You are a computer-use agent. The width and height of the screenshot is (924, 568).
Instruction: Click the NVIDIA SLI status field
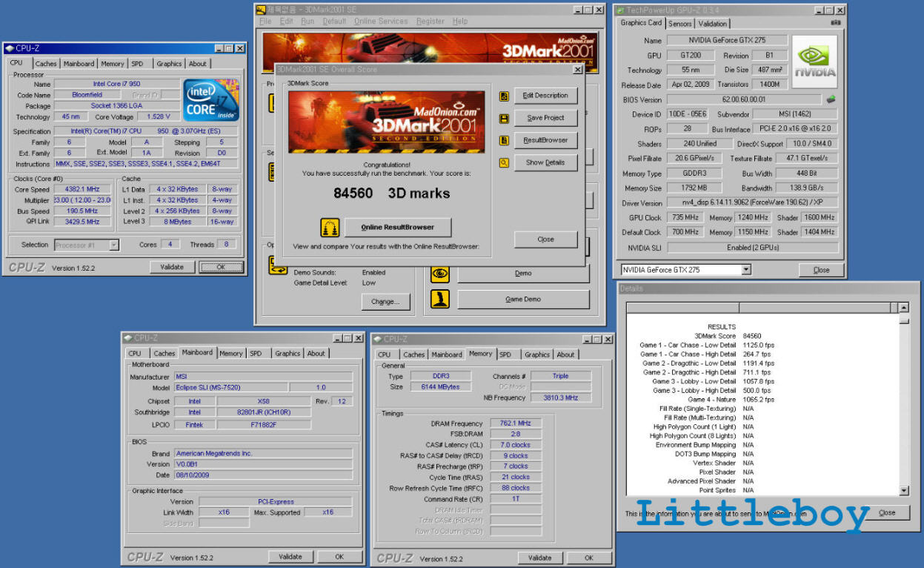coord(752,248)
